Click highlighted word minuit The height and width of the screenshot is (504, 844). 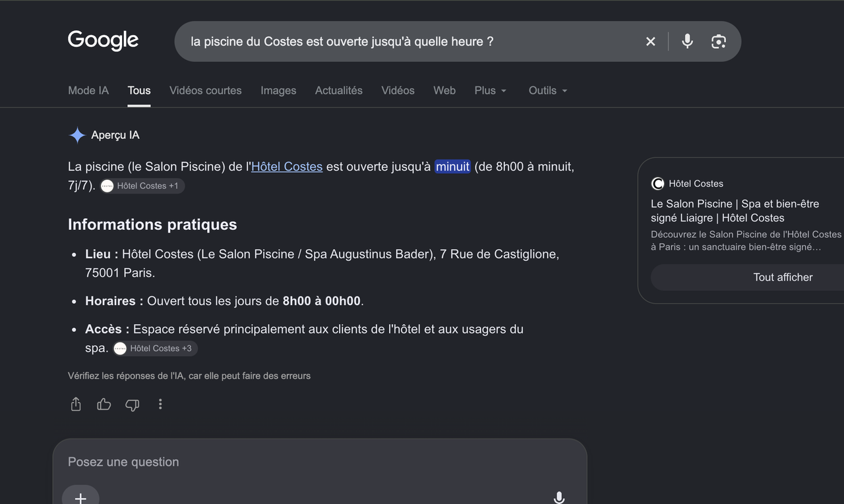point(452,167)
